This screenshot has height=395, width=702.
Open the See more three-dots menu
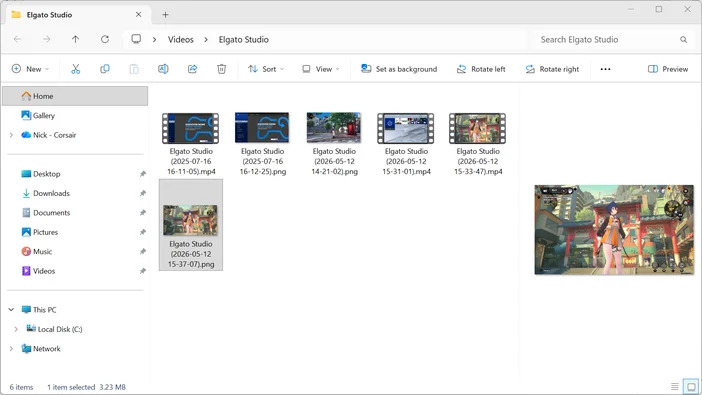[605, 69]
